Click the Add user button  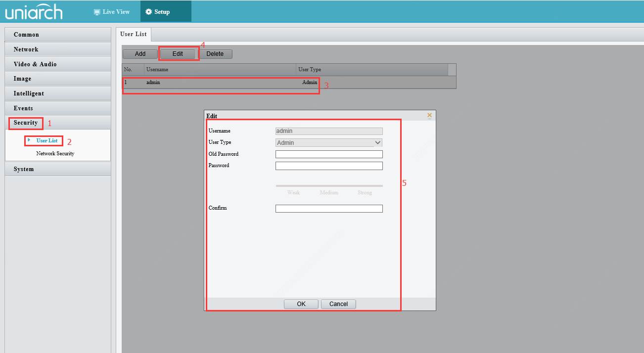(140, 54)
